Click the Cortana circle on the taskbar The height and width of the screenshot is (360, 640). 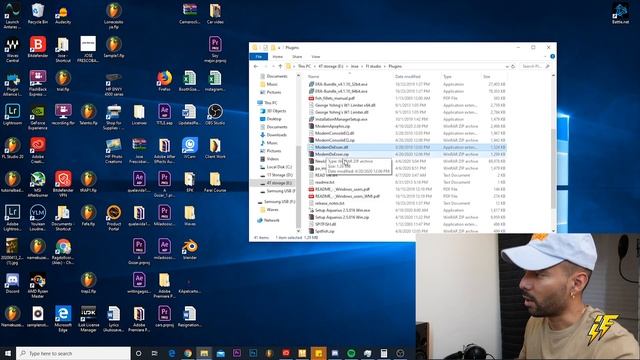(138, 353)
